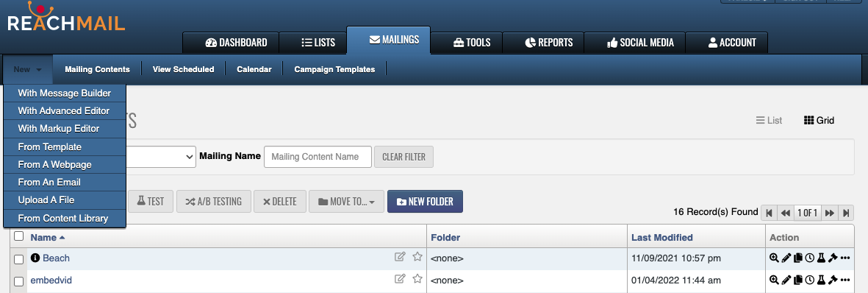Test the Beach mailing with flask icon
Screen dimensions: 868x293
pyautogui.click(x=821, y=258)
